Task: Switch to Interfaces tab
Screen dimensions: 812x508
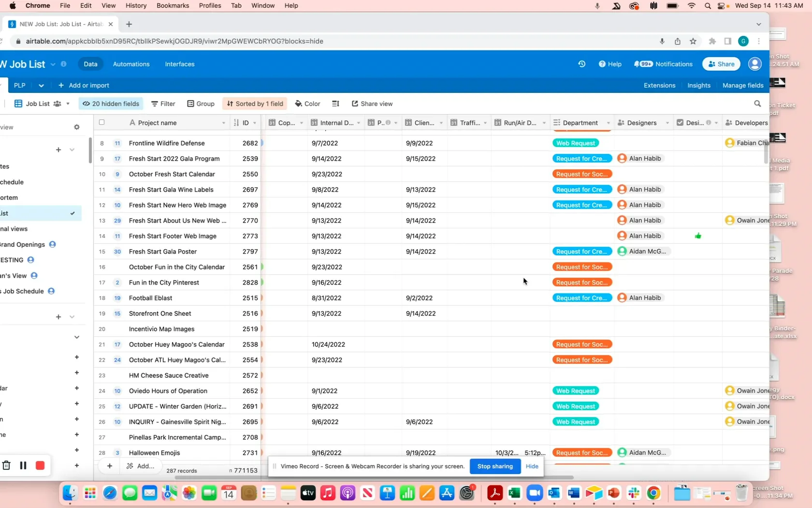Action: tap(180, 64)
